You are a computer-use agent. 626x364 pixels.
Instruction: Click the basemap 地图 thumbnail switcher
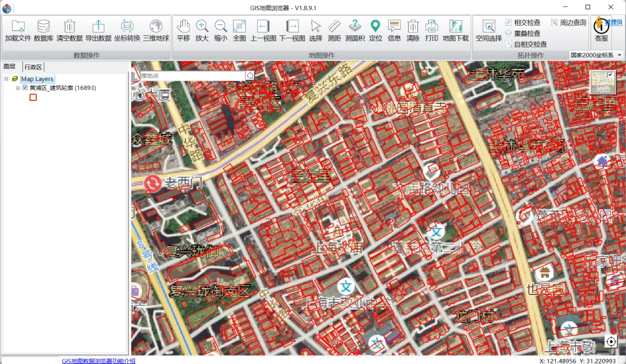click(x=602, y=82)
